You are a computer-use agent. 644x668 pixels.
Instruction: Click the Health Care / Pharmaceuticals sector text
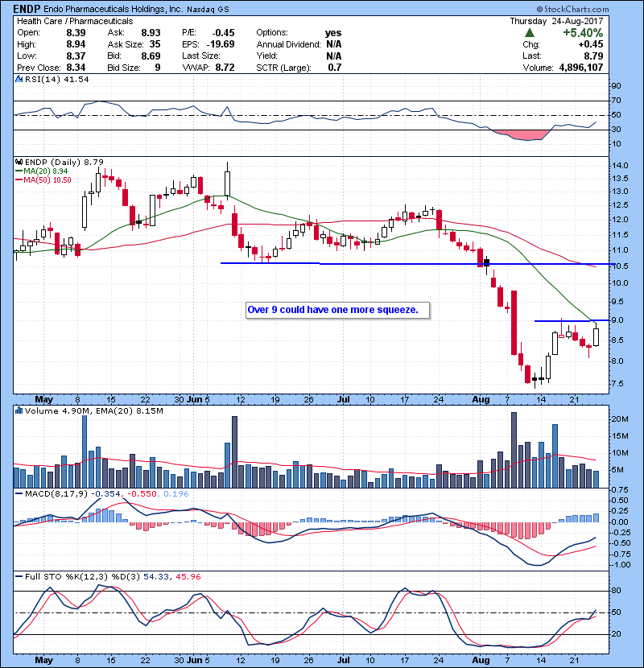click(75, 21)
